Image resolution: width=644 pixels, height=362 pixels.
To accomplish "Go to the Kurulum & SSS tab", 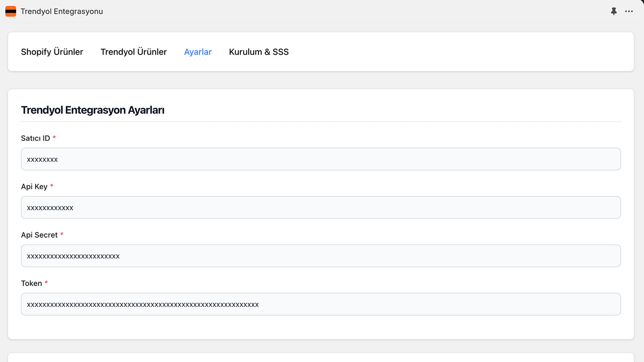I will [x=259, y=52].
